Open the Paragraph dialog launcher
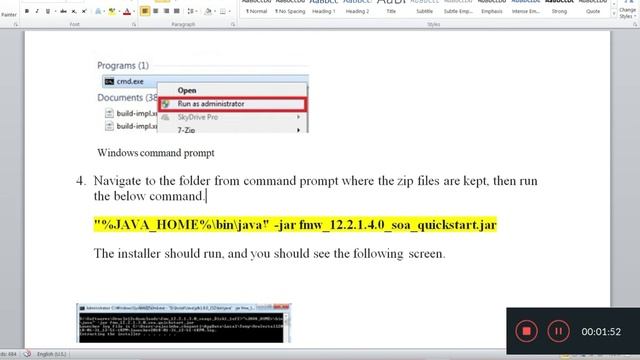This screenshot has width=640, height=360. 233,24
